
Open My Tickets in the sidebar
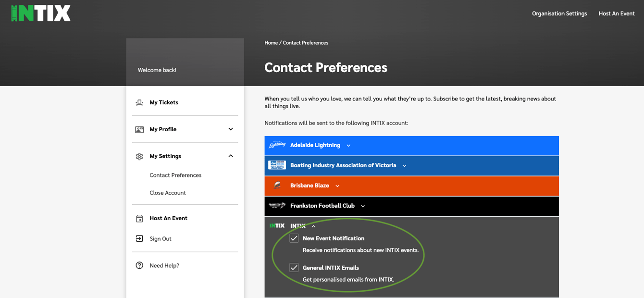click(164, 102)
